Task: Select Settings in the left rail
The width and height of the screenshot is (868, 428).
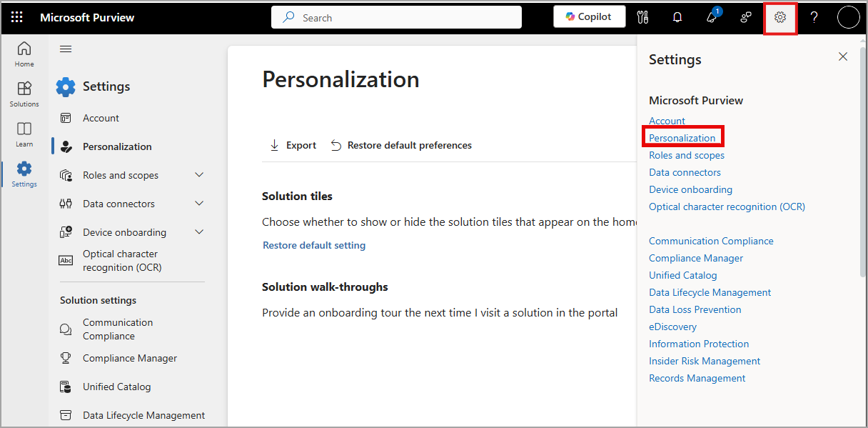Action: point(24,174)
